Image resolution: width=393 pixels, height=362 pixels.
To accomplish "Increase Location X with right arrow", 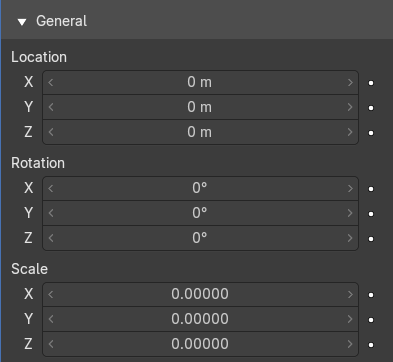I will [350, 82].
